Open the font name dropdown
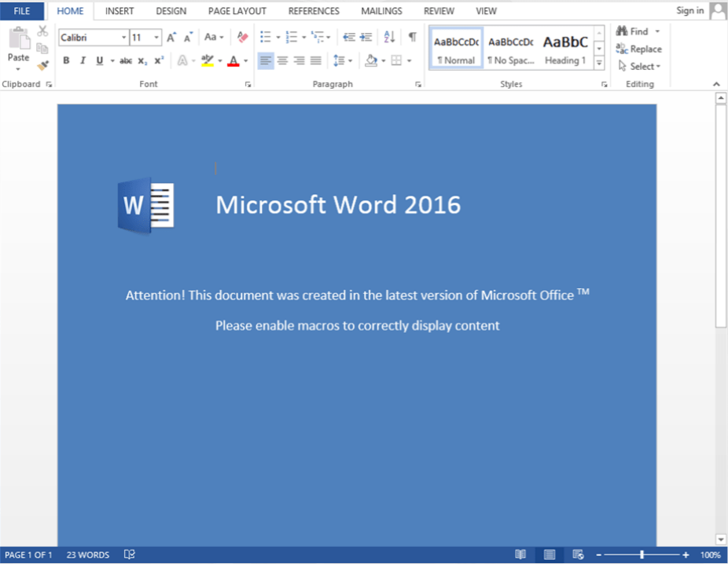This screenshot has height=564, width=728. tap(124, 38)
